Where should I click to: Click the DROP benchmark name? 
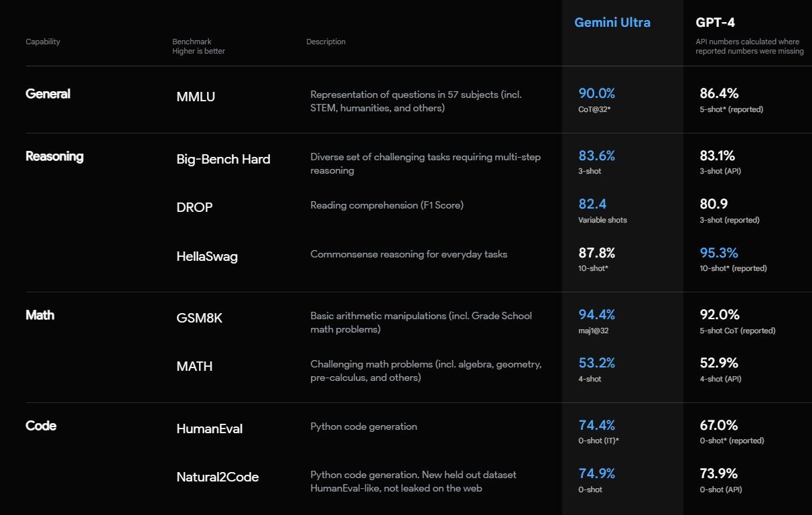pyautogui.click(x=194, y=207)
